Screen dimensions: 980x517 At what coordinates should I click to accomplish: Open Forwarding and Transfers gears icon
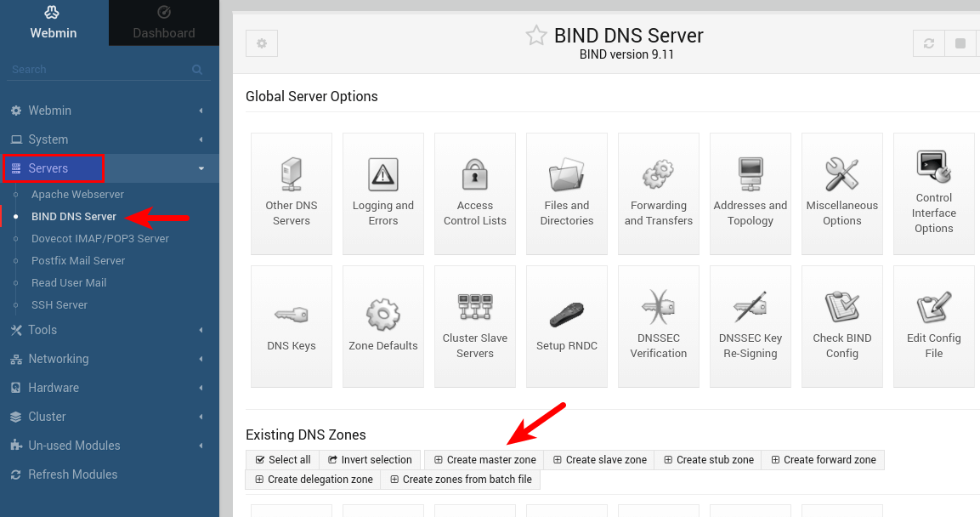658,193
